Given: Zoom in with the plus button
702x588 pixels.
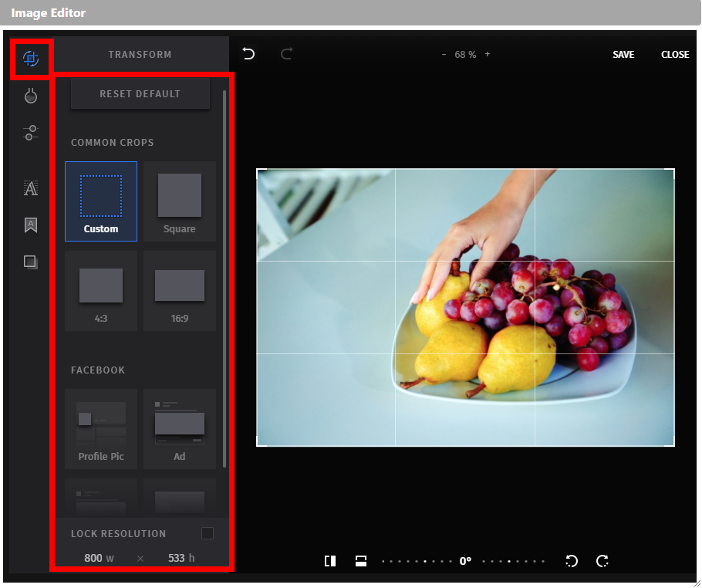Looking at the screenshot, I should click(x=488, y=55).
